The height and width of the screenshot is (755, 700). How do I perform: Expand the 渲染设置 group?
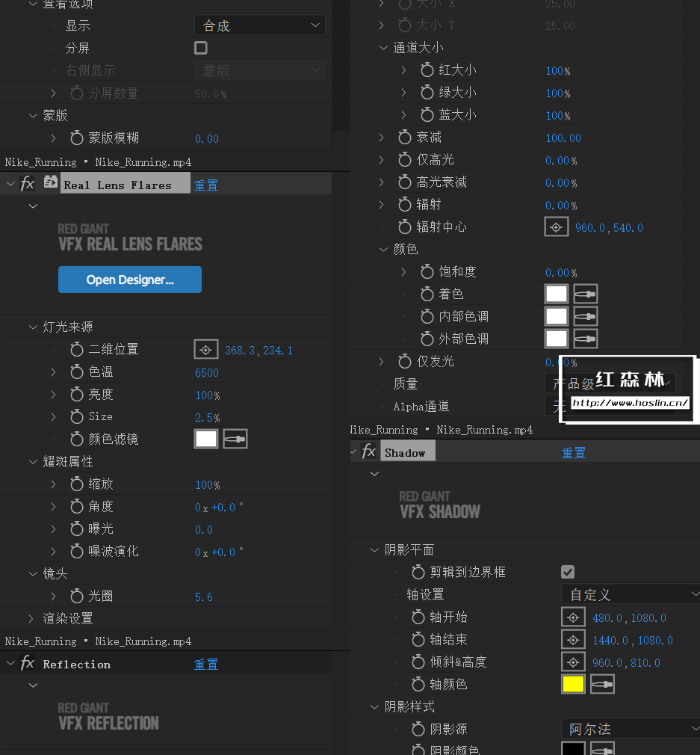(x=31, y=618)
